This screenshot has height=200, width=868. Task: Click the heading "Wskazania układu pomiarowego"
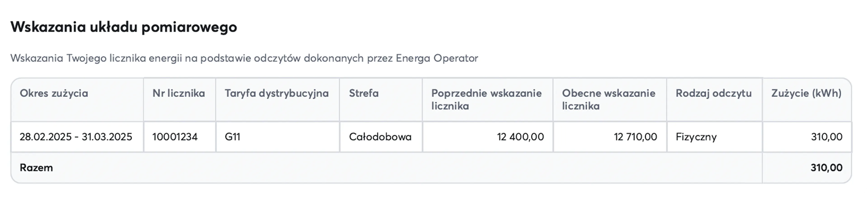pyautogui.click(x=124, y=27)
